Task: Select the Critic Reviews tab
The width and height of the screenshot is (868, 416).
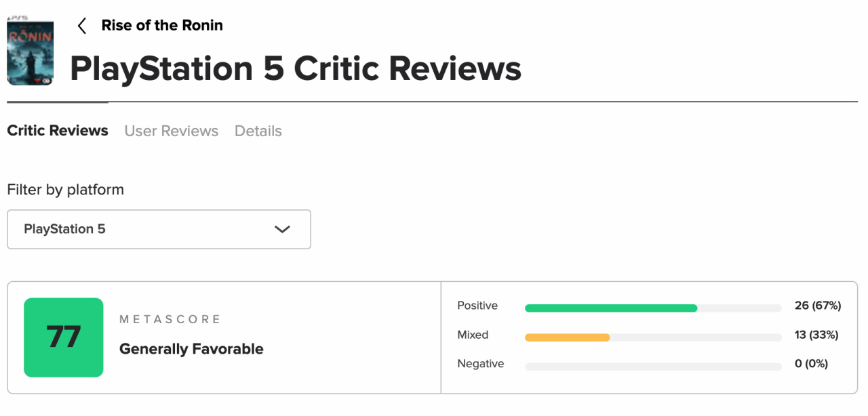Action: pyautogui.click(x=58, y=131)
